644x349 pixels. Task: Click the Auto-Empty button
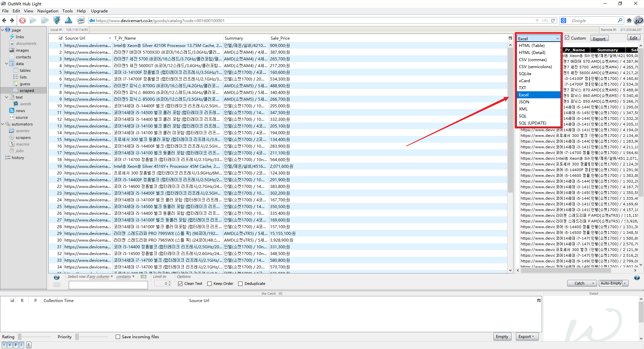click(x=611, y=283)
